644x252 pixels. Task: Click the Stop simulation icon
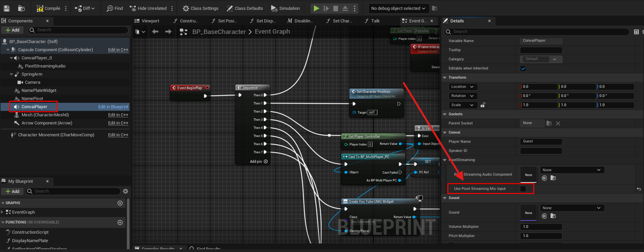pos(335,8)
